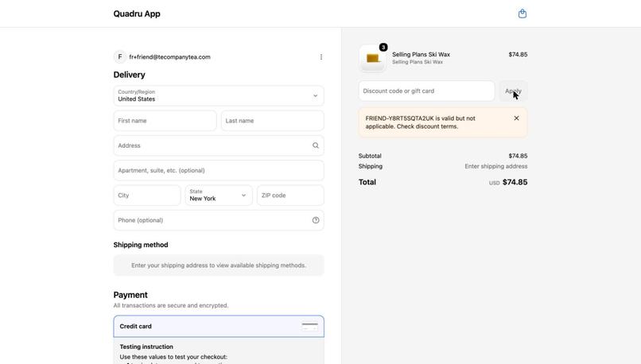Open the shopping bag cart icon
Screen dimensions: 641x364
coord(522,14)
